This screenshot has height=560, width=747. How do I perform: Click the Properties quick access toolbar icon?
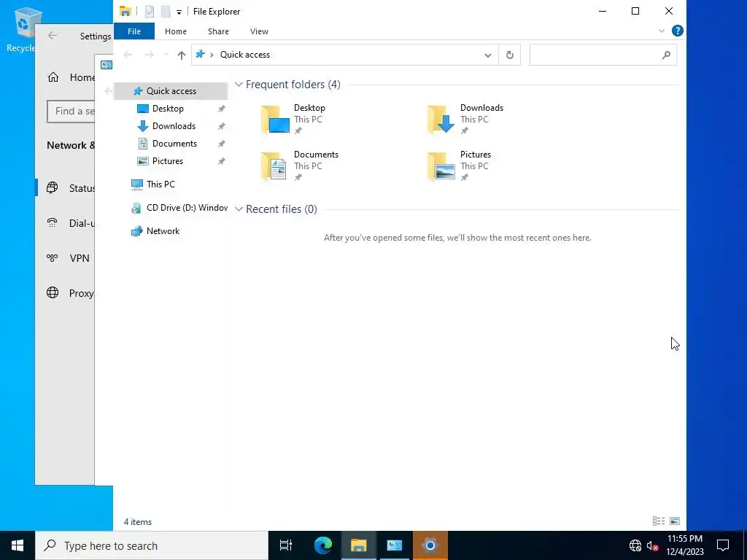point(150,12)
